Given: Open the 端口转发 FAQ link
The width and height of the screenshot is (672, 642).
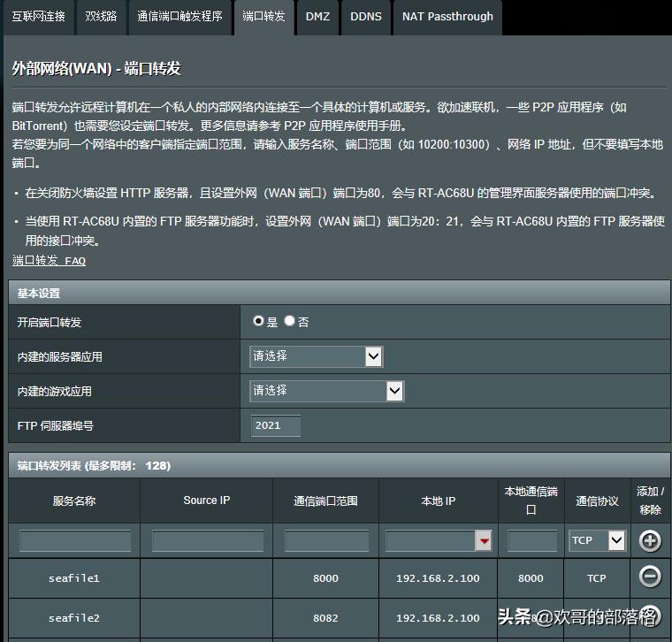Looking at the screenshot, I should (x=49, y=261).
